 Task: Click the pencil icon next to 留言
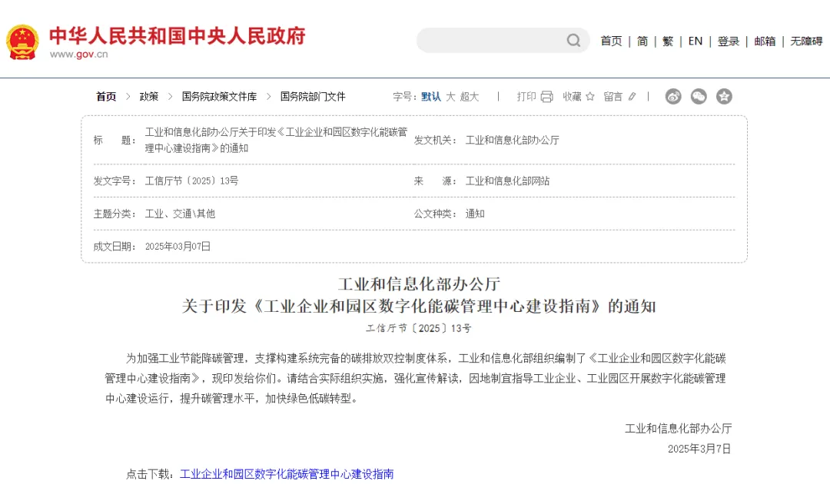[x=632, y=97]
